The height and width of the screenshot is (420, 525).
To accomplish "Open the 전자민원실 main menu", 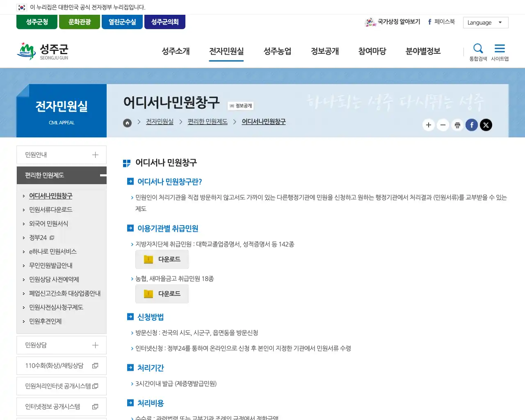I will [x=226, y=51].
